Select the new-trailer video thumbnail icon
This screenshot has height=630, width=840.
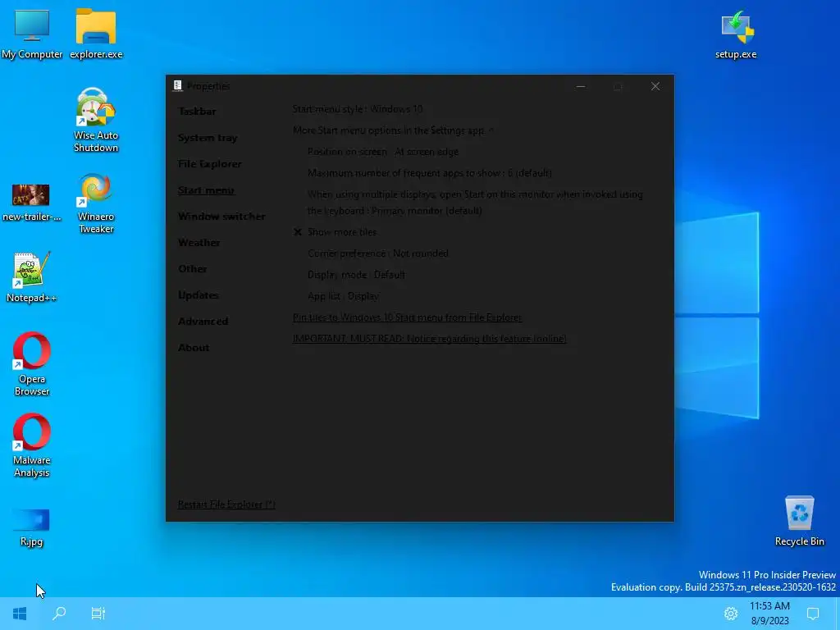pos(31,203)
